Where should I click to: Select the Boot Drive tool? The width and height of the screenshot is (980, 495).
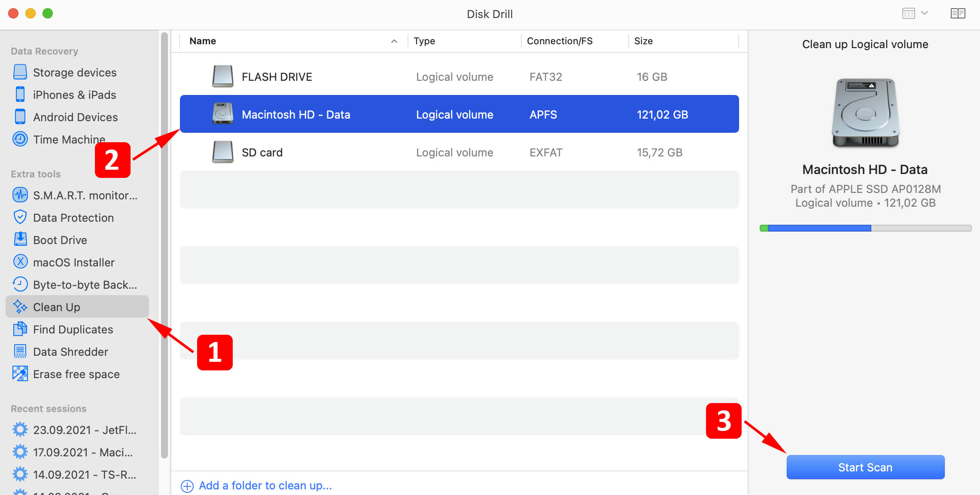coord(61,239)
